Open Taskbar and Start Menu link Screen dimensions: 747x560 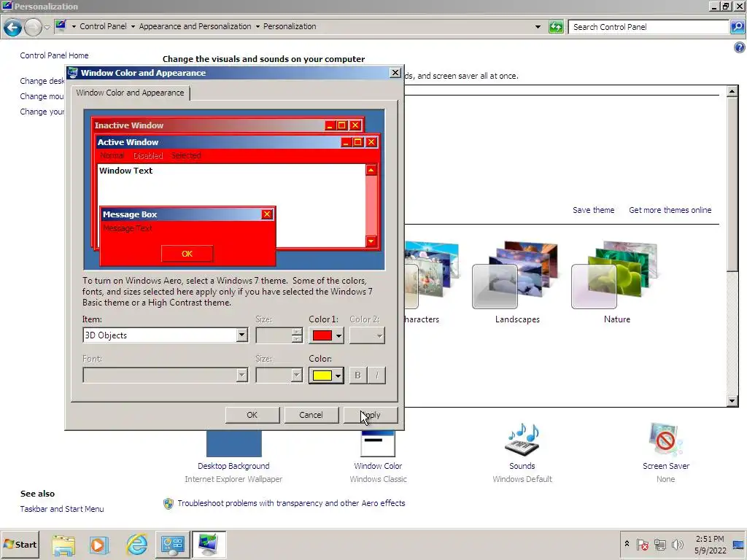[x=61, y=508]
